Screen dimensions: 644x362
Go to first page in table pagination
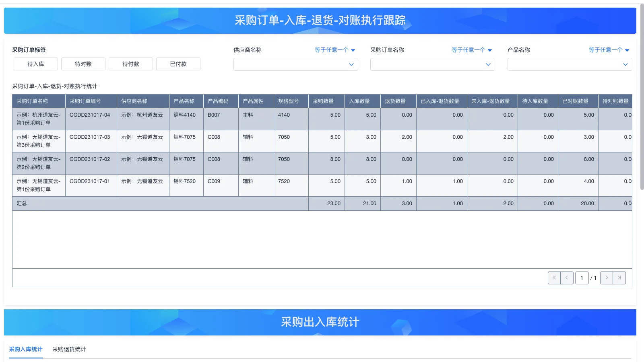(x=554, y=278)
